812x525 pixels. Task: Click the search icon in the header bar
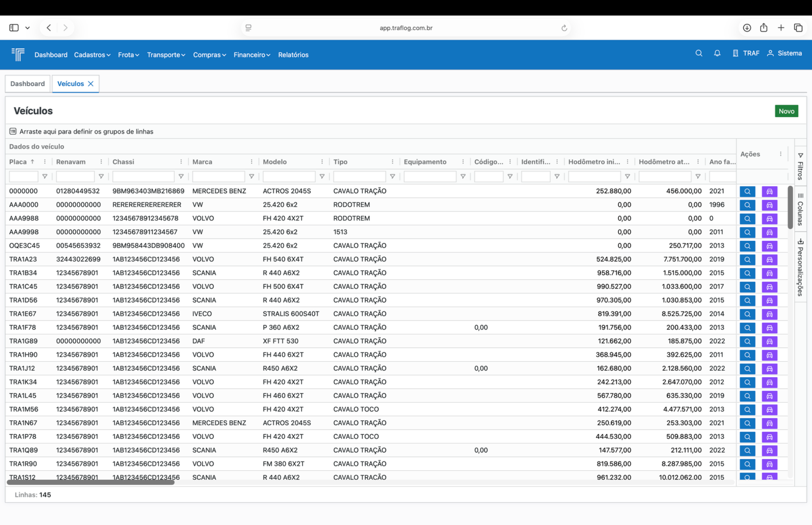pyautogui.click(x=699, y=53)
